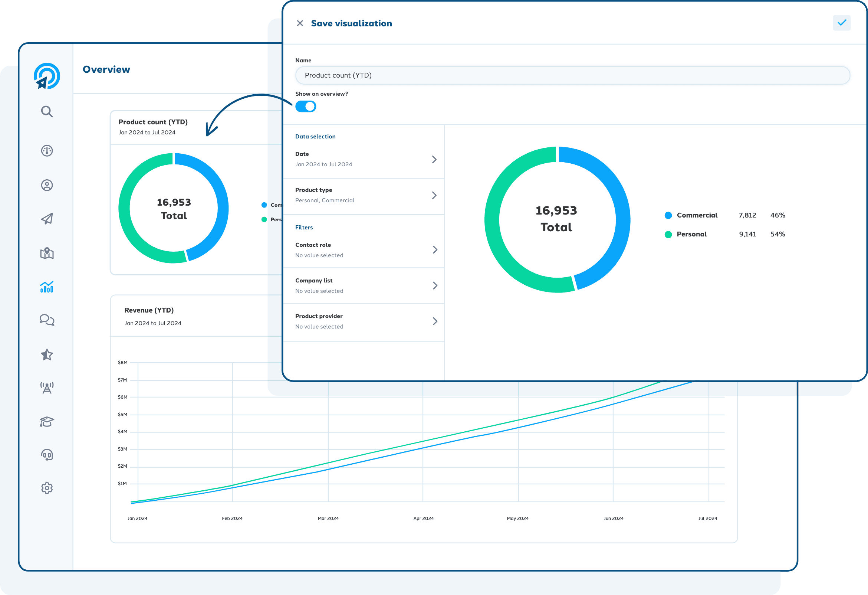The image size is (868, 595).
Task: Open the graduation cap learning icon
Action: click(x=47, y=422)
